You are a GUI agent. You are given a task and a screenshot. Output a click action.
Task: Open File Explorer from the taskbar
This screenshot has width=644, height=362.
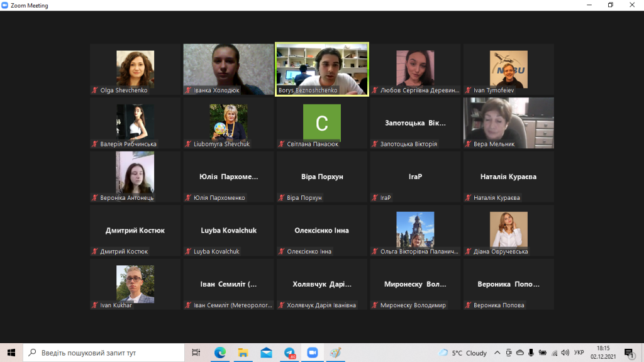[x=243, y=353]
